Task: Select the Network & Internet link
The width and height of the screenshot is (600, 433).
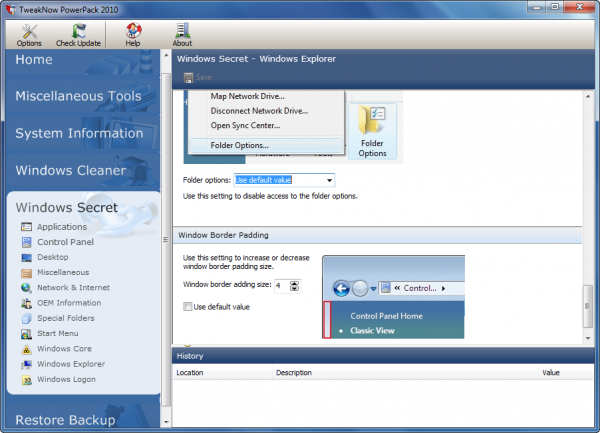Action: coord(73,288)
